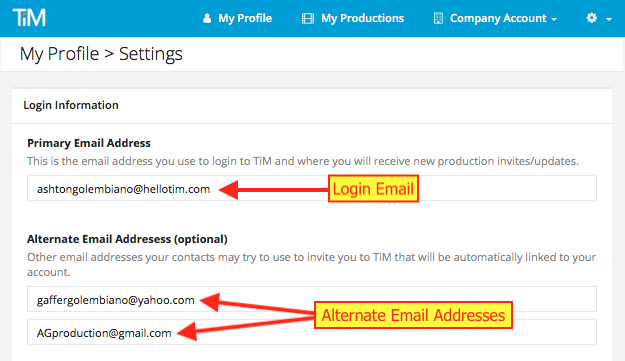
Task: Click the Company Account building icon
Action: click(438, 18)
